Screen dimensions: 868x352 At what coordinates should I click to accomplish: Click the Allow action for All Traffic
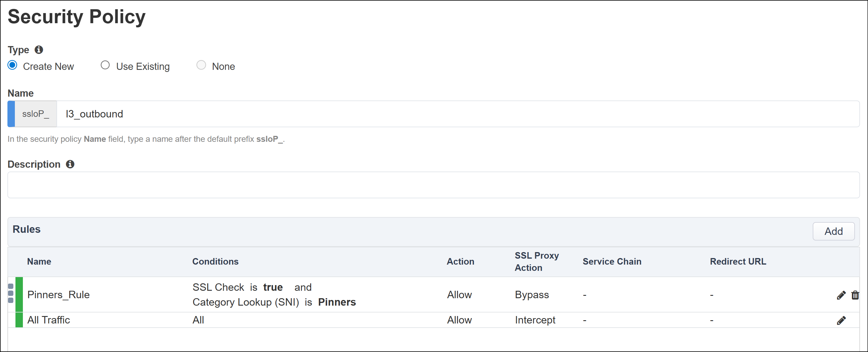459,320
